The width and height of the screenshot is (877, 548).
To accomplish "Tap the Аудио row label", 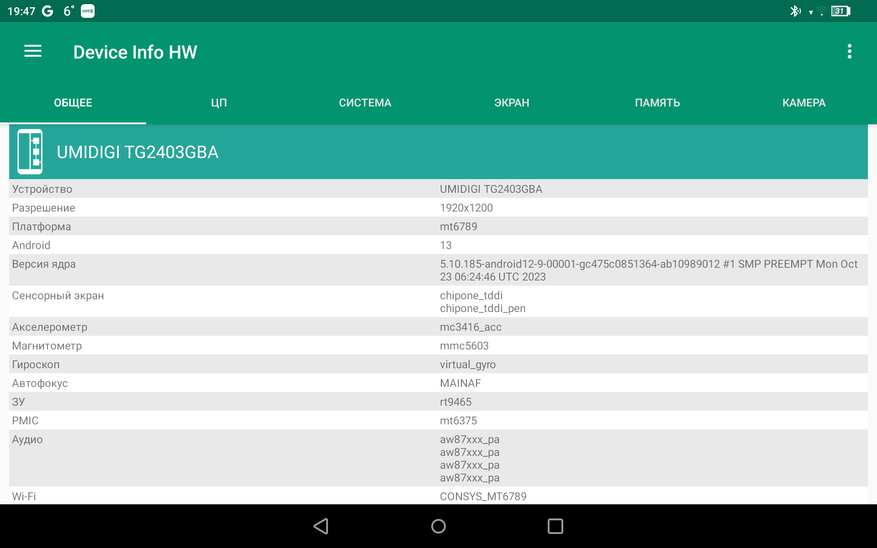I will pyautogui.click(x=27, y=440).
